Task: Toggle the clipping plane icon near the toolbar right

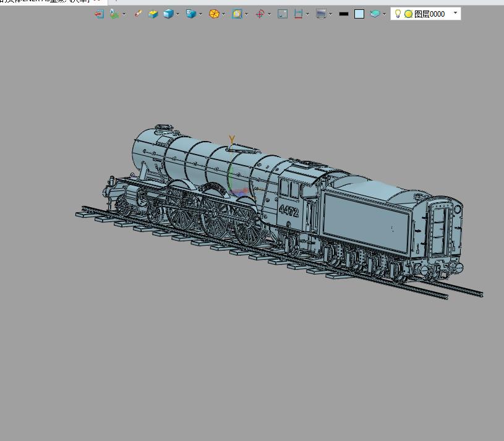Action: click(x=377, y=13)
